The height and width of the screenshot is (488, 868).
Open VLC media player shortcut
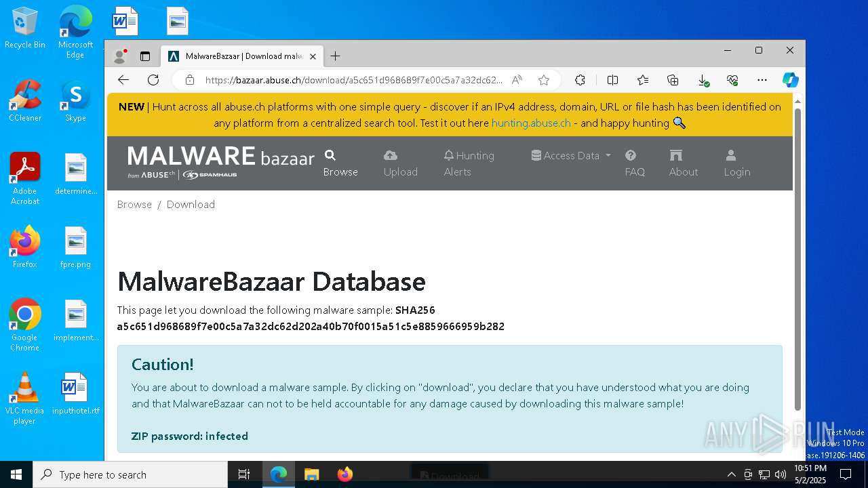(25, 398)
